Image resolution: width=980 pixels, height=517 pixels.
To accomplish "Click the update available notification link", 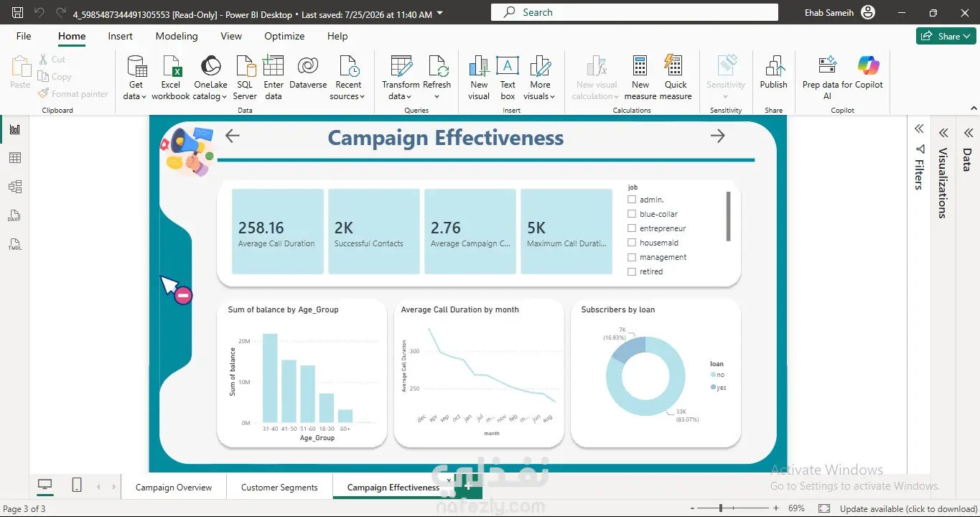I will click(908, 508).
